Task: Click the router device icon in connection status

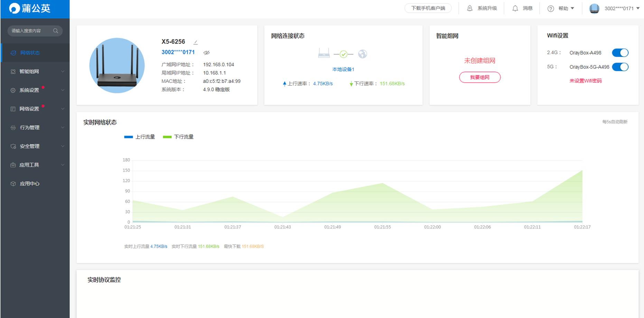Action: coord(324,53)
